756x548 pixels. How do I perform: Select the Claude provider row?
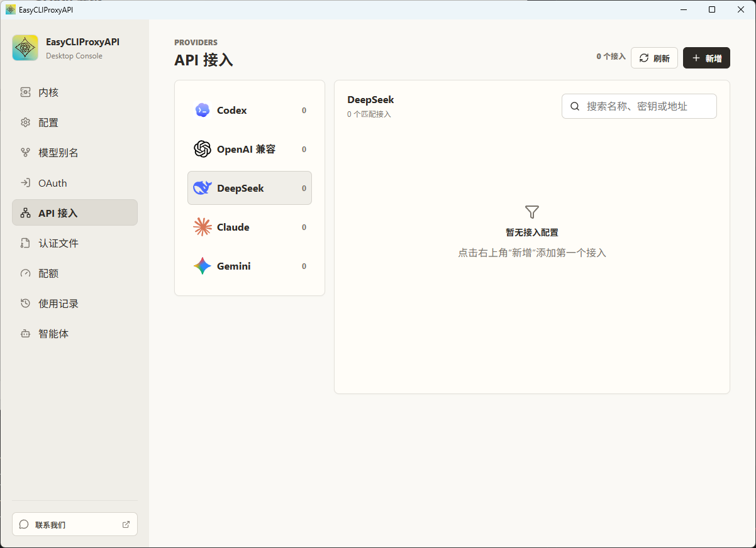250,227
